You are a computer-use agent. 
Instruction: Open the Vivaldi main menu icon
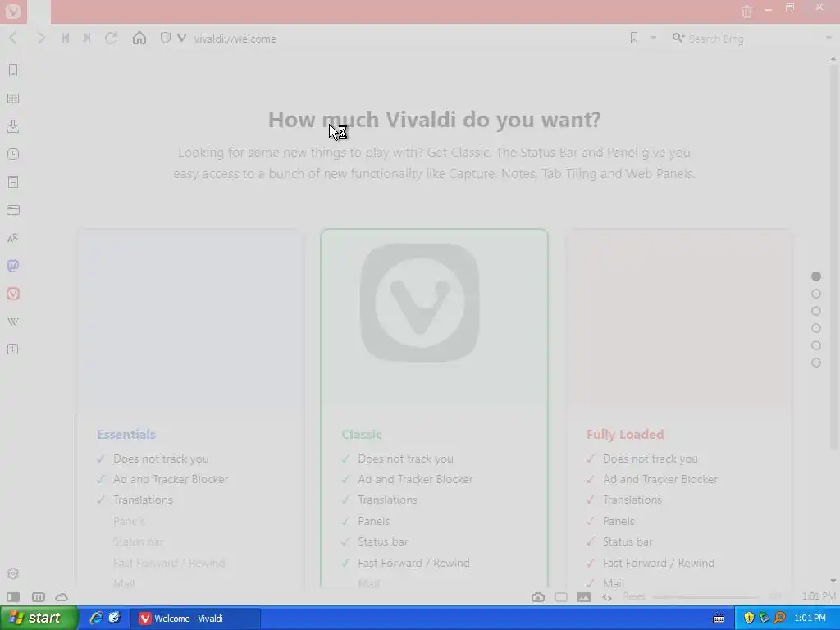pos(13,11)
